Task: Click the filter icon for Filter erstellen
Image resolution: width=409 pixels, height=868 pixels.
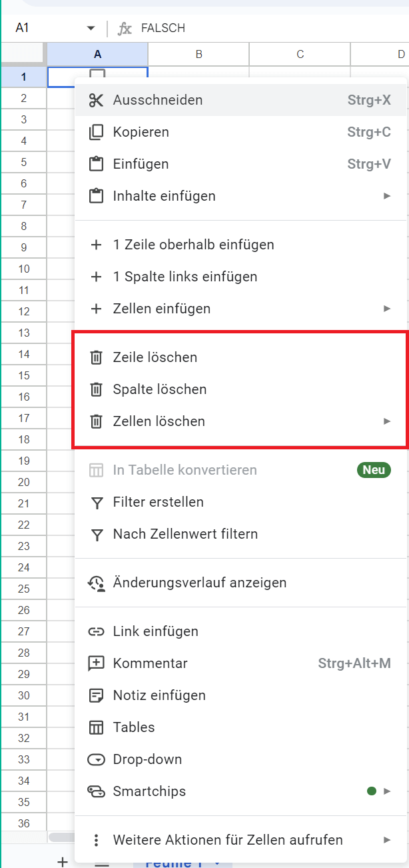Action: [x=97, y=502]
